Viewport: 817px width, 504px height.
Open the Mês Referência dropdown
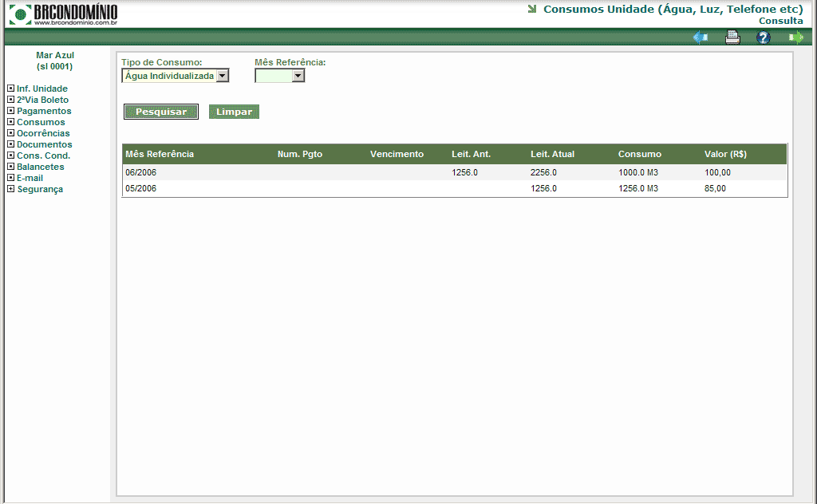(279, 76)
